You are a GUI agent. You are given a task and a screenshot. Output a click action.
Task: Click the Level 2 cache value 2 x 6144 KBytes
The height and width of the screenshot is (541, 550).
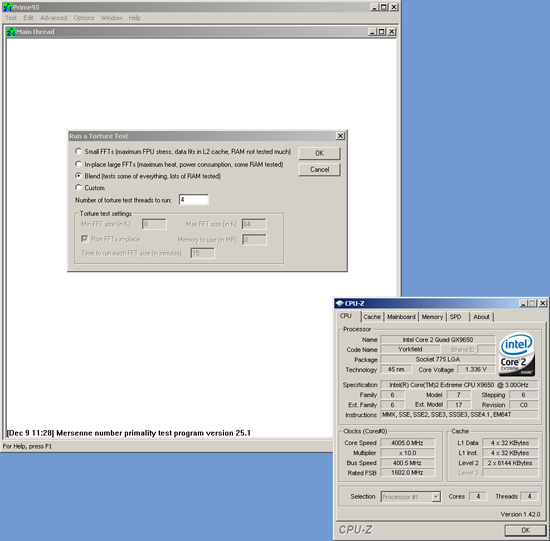tap(510, 463)
